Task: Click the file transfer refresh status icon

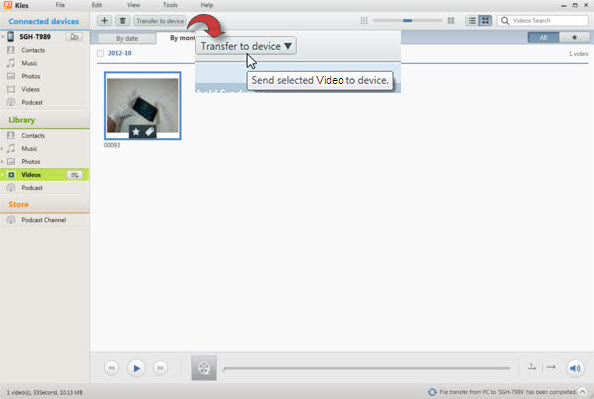Action: tap(432, 392)
